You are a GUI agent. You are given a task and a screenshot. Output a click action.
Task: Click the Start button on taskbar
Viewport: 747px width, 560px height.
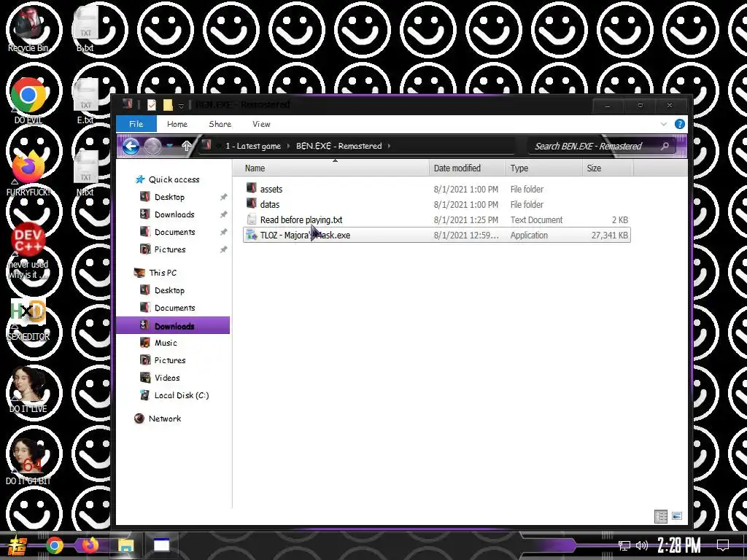pyautogui.click(x=18, y=545)
